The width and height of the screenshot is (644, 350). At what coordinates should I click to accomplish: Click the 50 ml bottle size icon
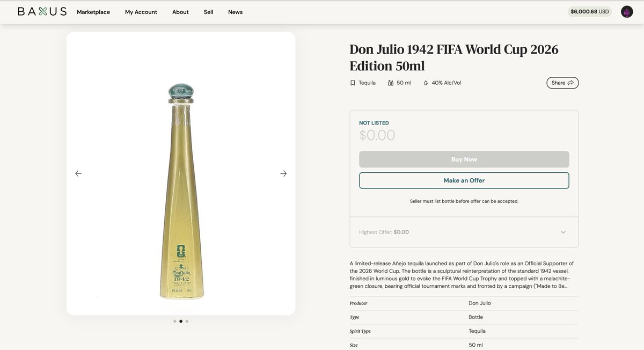(x=391, y=83)
